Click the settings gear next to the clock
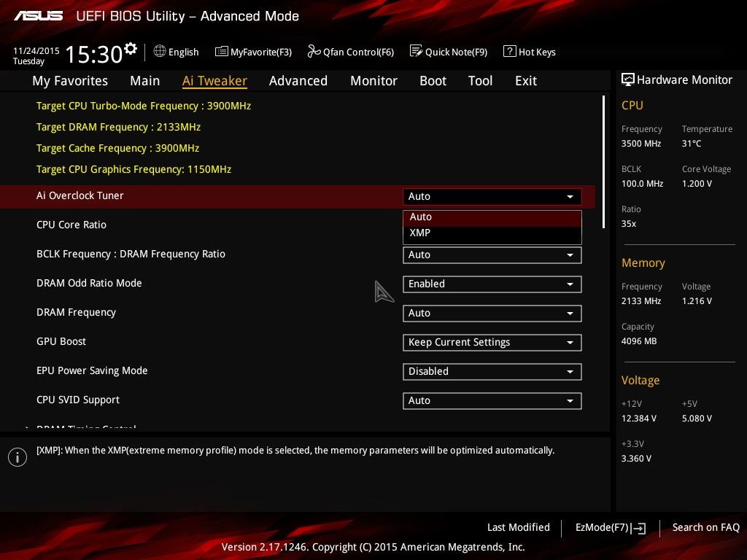This screenshot has height=560, width=747. [131, 49]
